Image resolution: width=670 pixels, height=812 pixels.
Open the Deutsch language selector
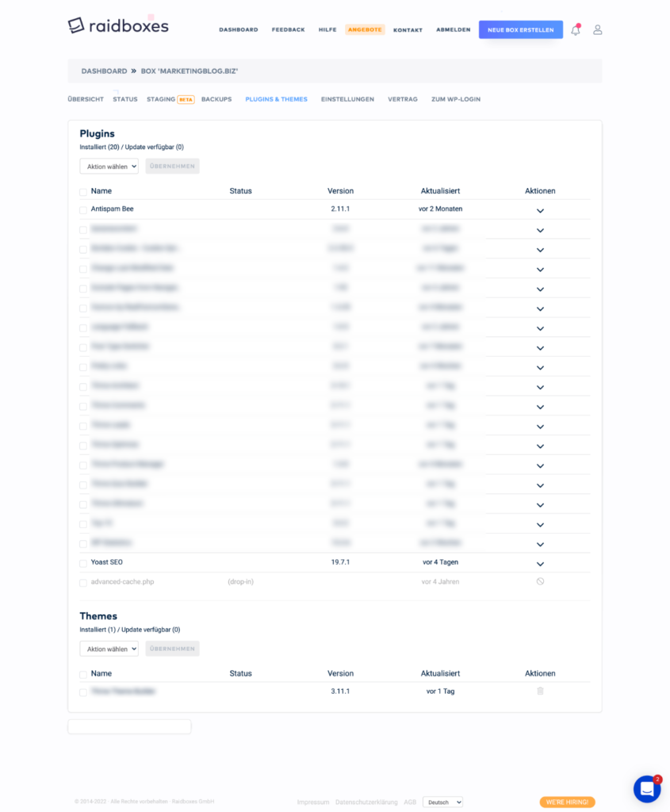click(x=442, y=802)
